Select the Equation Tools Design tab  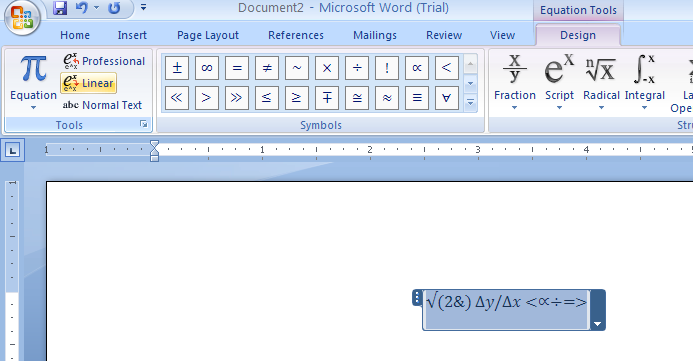point(578,35)
